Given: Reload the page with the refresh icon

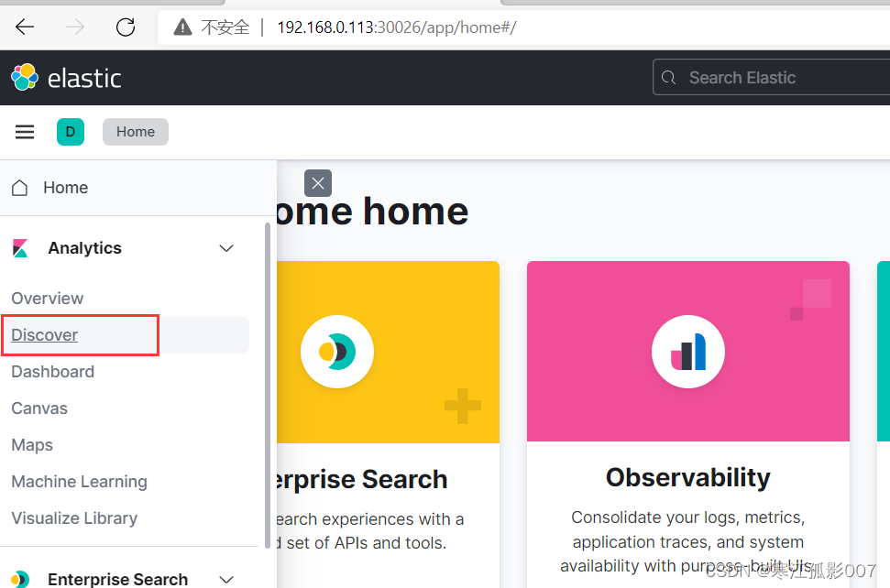Looking at the screenshot, I should click(126, 27).
